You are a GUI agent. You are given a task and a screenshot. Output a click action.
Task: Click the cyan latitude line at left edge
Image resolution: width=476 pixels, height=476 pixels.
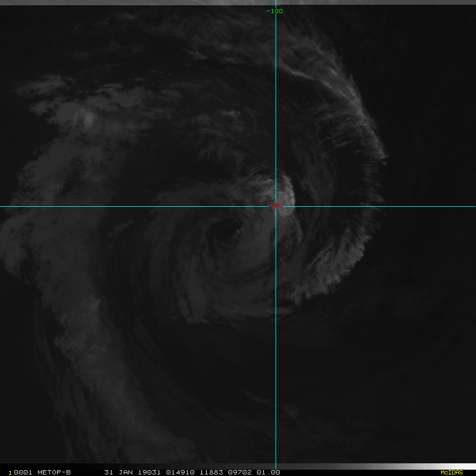click(5, 206)
